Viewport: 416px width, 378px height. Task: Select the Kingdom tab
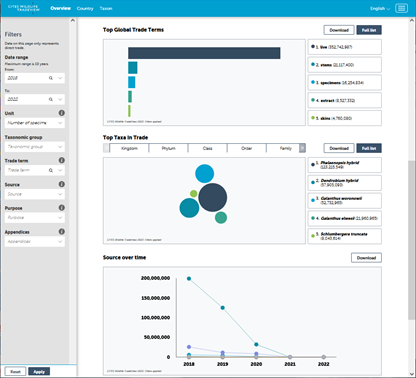(129, 148)
